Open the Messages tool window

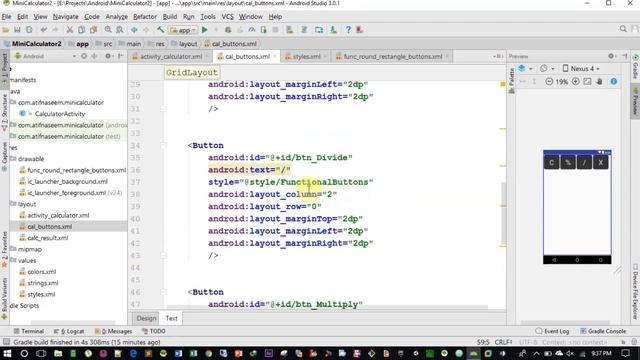point(113,331)
